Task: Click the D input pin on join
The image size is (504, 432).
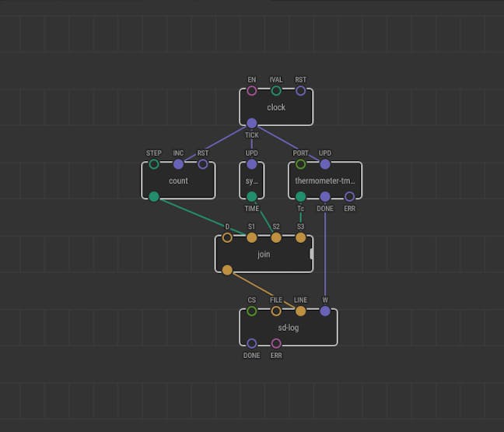Action: 227,237
